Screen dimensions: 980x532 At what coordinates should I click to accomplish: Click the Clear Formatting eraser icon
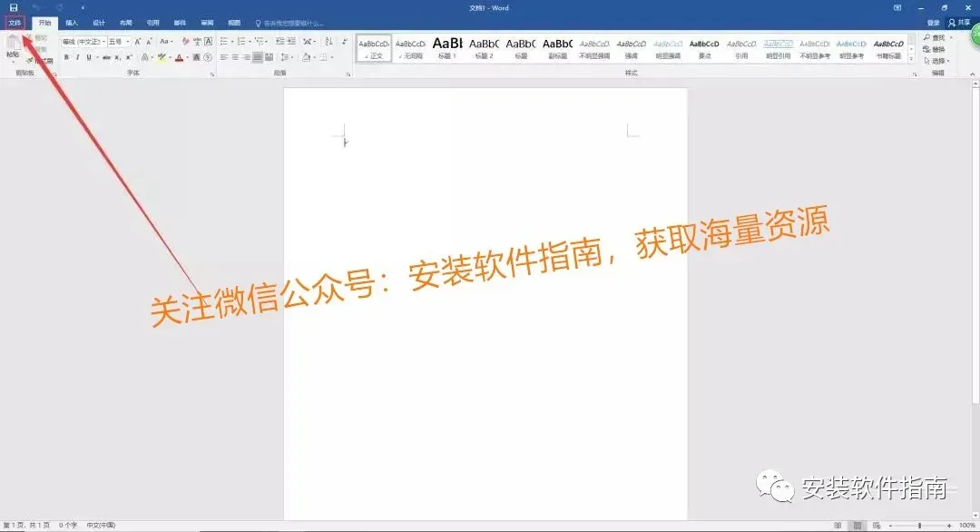186,41
